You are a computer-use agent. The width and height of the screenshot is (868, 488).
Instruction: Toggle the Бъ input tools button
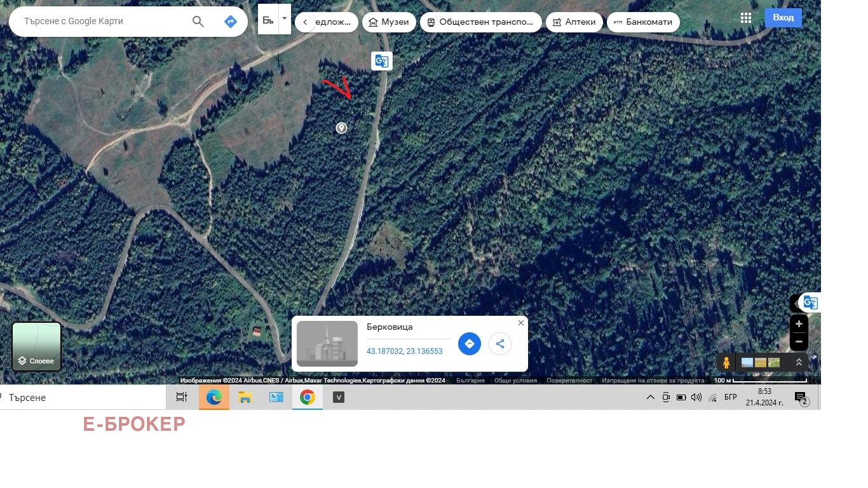268,20
